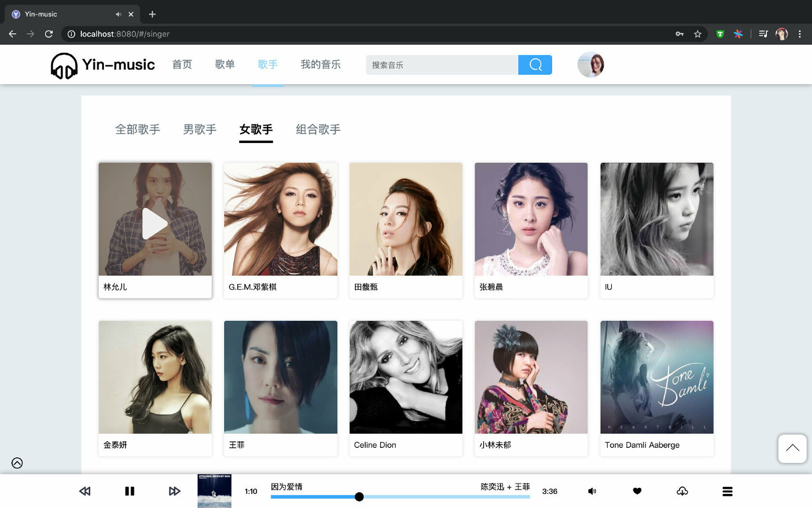Select the 组合歌手 tab

coord(318,130)
